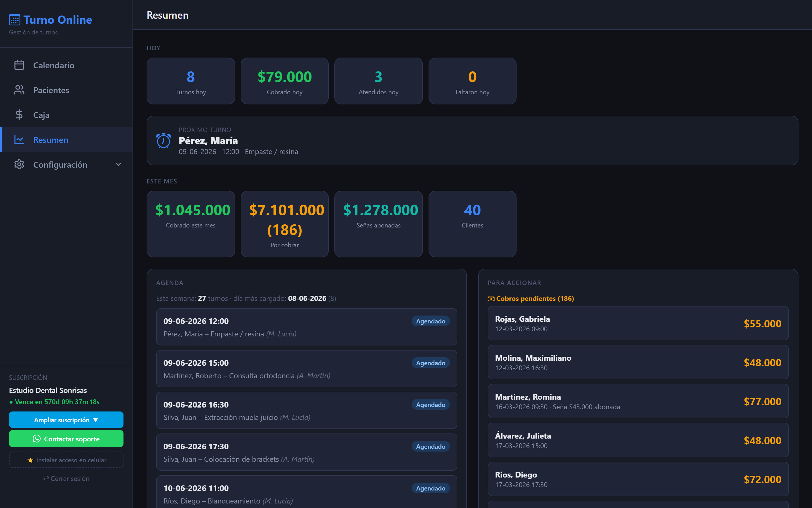Viewport: 812px width, 508px height.
Task: Click the WhatsApp icon on Contactar soporte
Action: pyautogui.click(x=37, y=439)
